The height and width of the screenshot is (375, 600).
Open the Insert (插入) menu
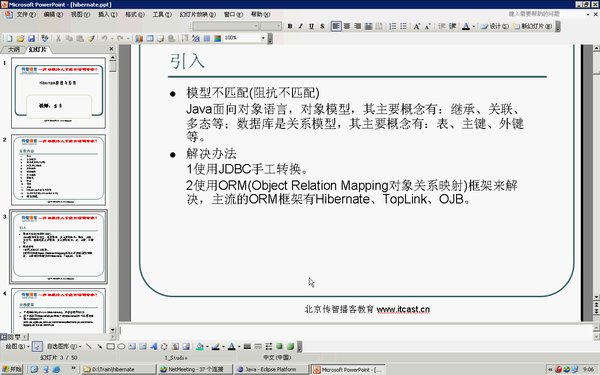(x=108, y=15)
